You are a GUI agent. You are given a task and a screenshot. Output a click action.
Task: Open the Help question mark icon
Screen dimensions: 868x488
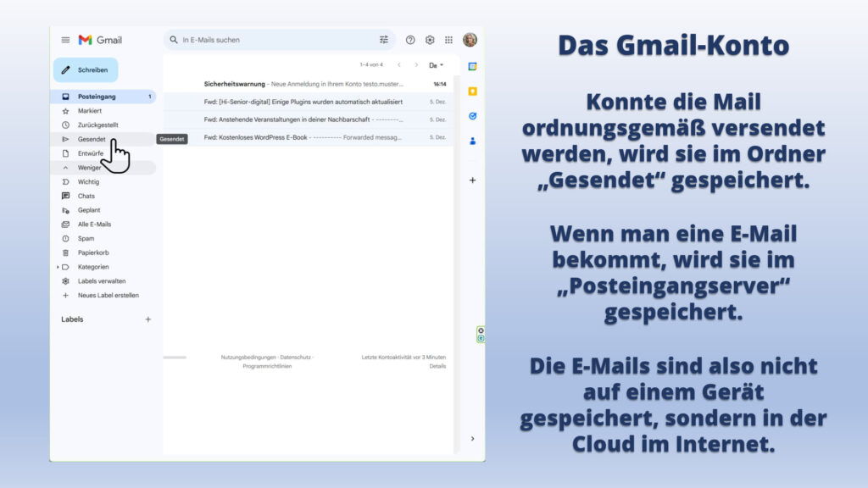410,40
